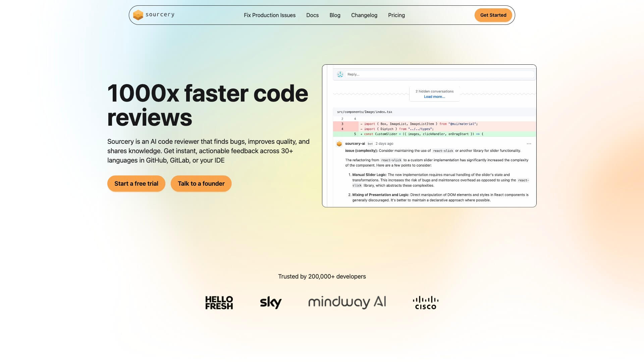Open the three-dot comment options menu
644x362 pixels.
coord(529,144)
